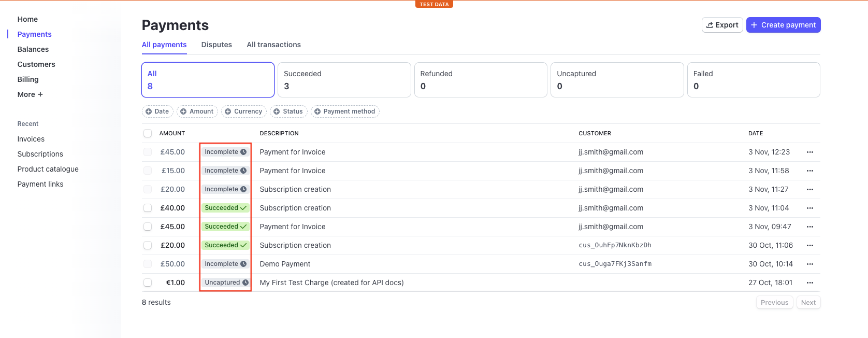The image size is (868, 338).
Task: Open Customers in the sidebar
Action: point(36,64)
